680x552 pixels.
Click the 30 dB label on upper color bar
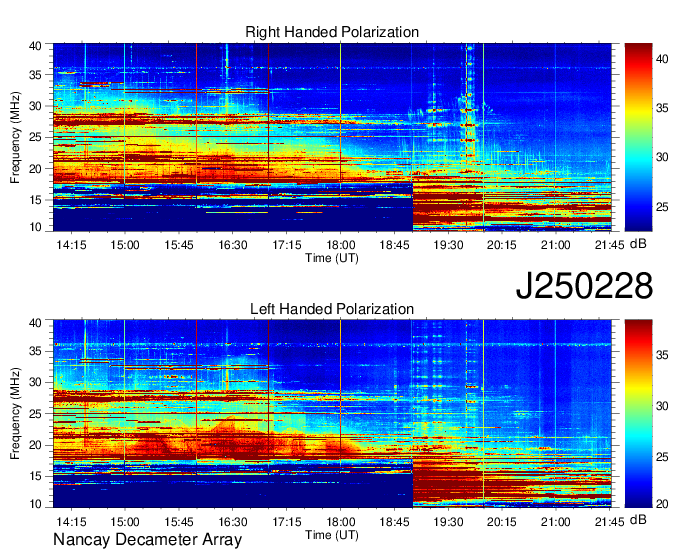(662, 157)
